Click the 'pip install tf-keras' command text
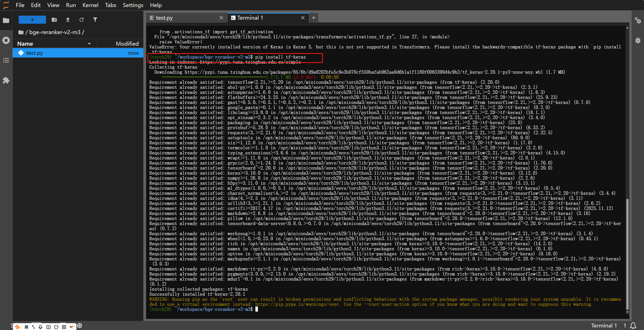644x330 pixels. coord(280,57)
